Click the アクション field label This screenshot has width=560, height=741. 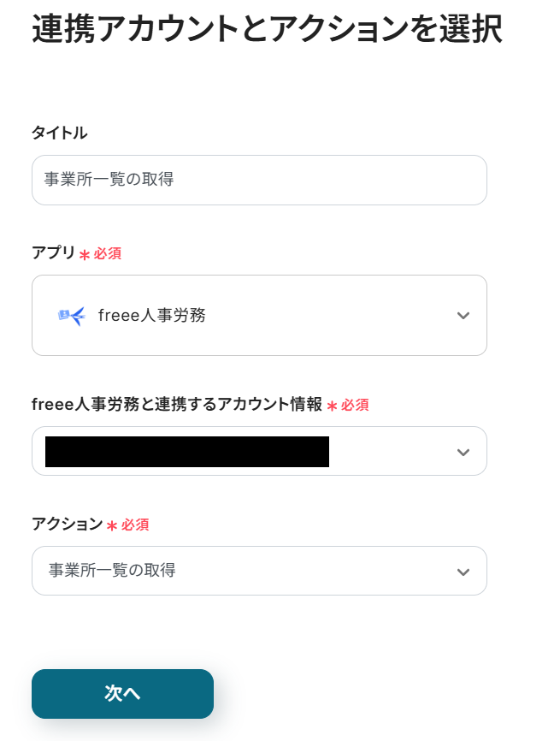point(67,525)
